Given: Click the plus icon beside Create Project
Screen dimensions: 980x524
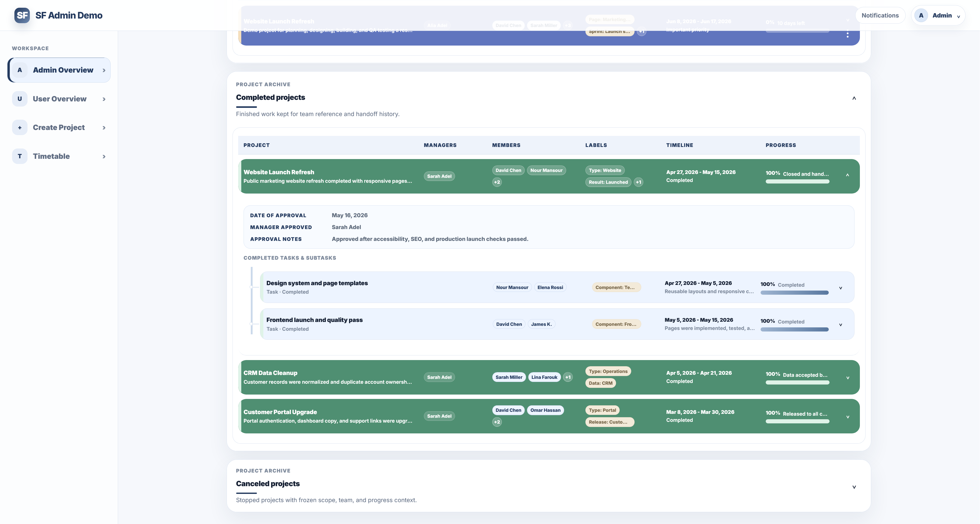Looking at the screenshot, I should [20, 127].
